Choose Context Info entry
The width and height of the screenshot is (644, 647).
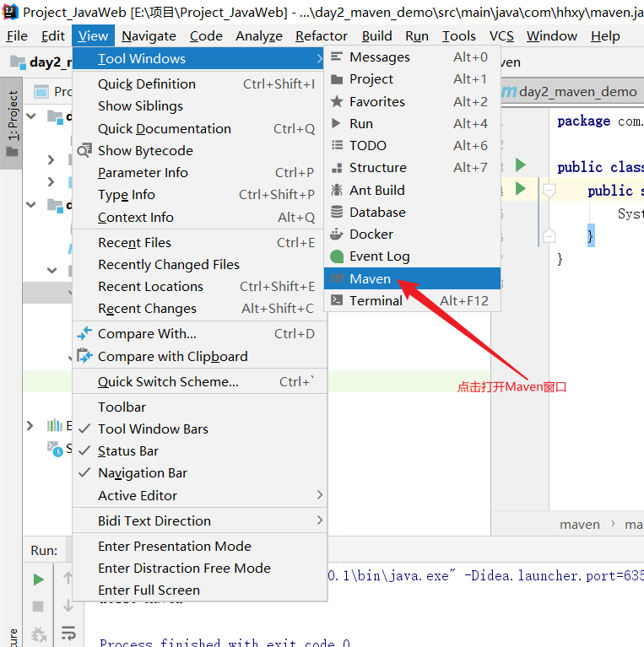pyautogui.click(x=200, y=217)
